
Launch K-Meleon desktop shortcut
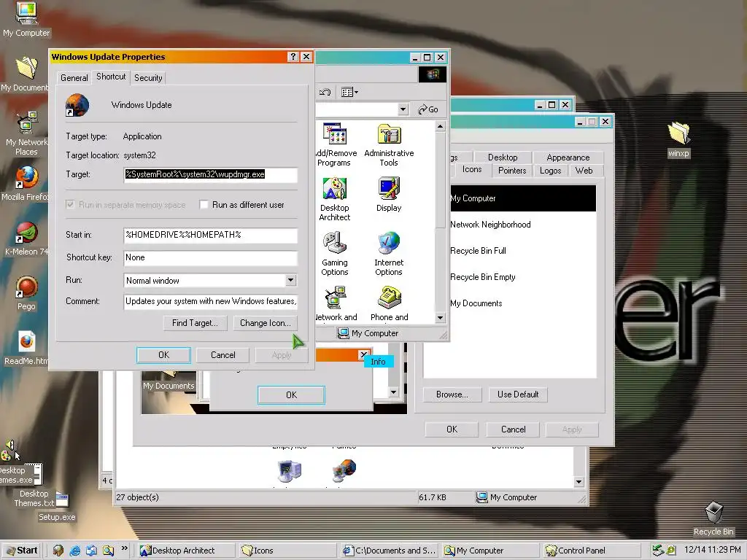coord(26,238)
